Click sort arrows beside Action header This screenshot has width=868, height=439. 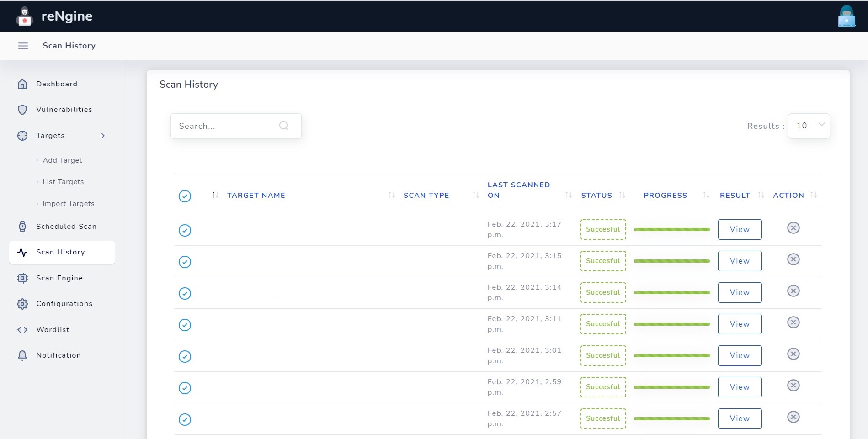[x=814, y=195]
